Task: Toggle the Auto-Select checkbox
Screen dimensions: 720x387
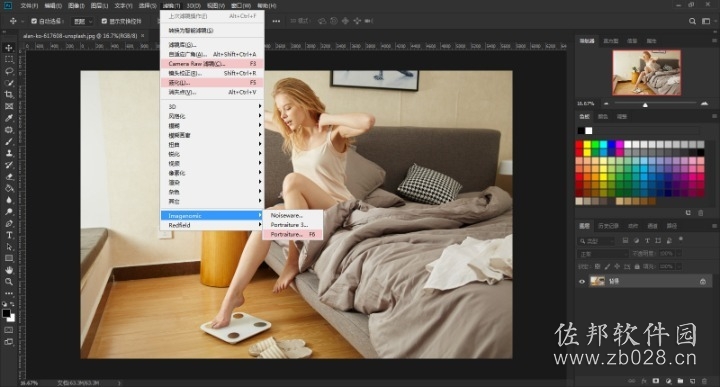Action: pyautogui.click(x=34, y=21)
